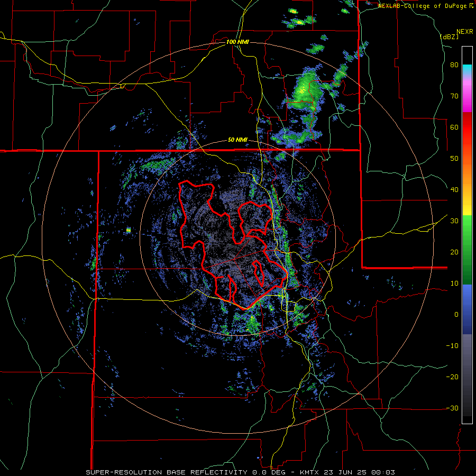Click the 70 value on the dBZ scale
The image size is (476, 476).
[454, 96]
